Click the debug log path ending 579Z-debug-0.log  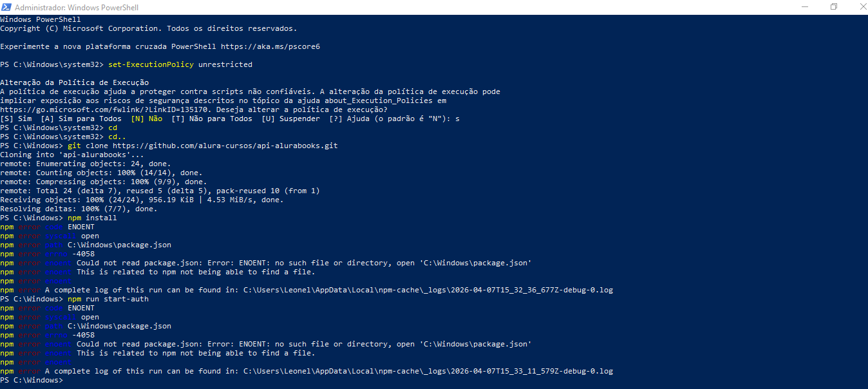428,371
